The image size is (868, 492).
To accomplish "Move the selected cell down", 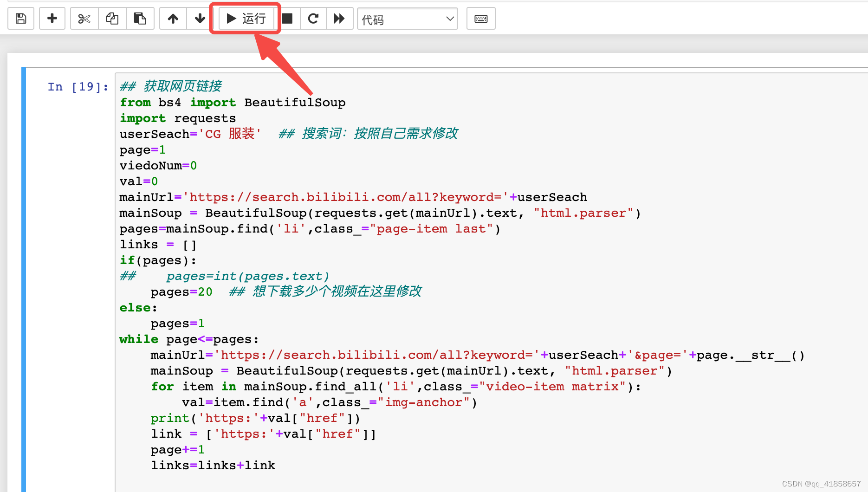I will click(x=200, y=19).
